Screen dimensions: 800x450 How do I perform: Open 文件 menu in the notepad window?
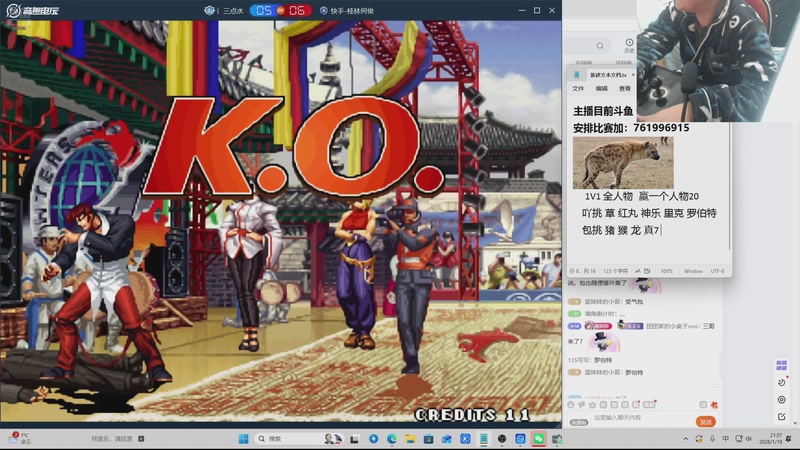[x=578, y=88]
